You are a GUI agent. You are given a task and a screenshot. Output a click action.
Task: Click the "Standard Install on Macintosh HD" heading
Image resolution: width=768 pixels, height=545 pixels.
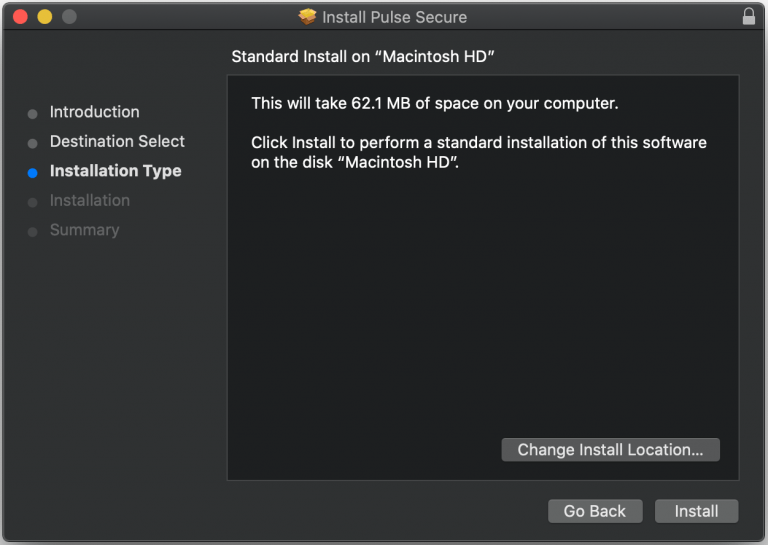[x=363, y=57]
